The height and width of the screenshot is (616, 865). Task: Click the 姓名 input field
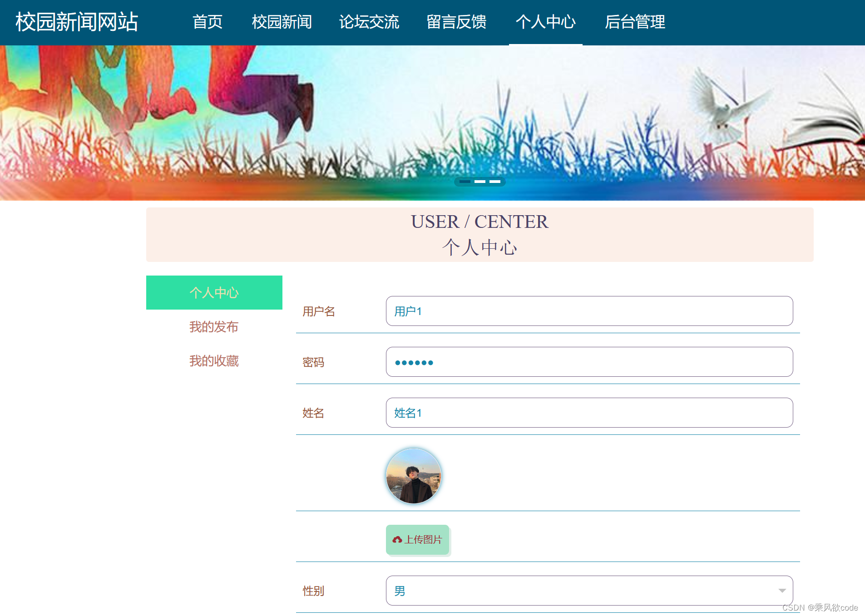click(589, 413)
